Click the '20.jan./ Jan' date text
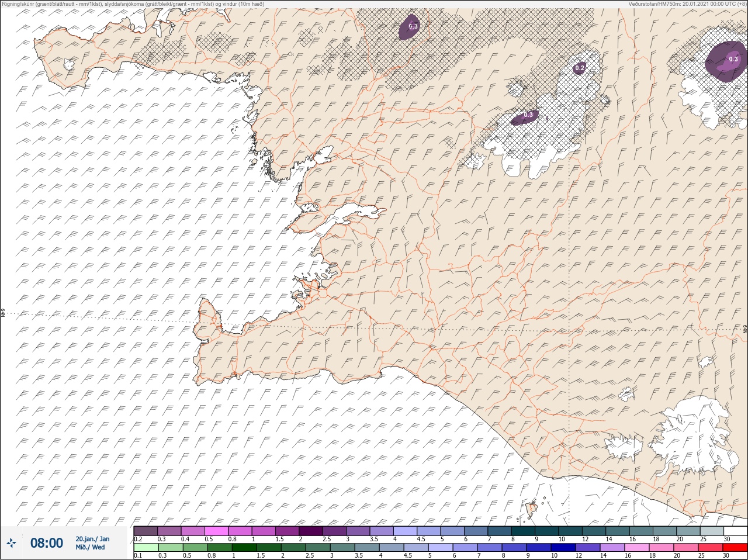Image resolution: width=748 pixels, height=560 pixels. point(92,539)
